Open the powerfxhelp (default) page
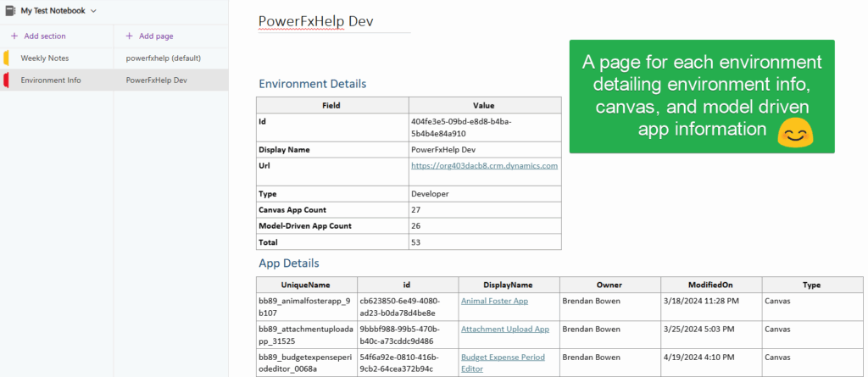 pyautogui.click(x=171, y=58)
